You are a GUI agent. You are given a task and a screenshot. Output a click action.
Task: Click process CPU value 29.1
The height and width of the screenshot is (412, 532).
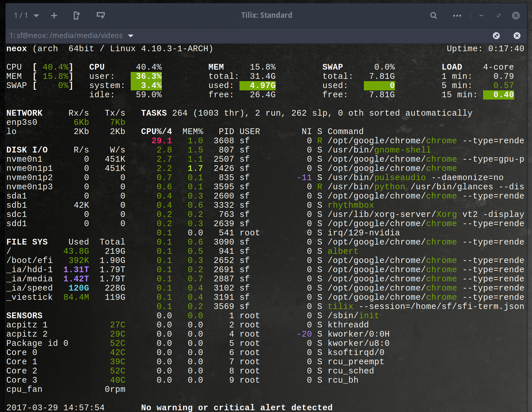[162, 141]
